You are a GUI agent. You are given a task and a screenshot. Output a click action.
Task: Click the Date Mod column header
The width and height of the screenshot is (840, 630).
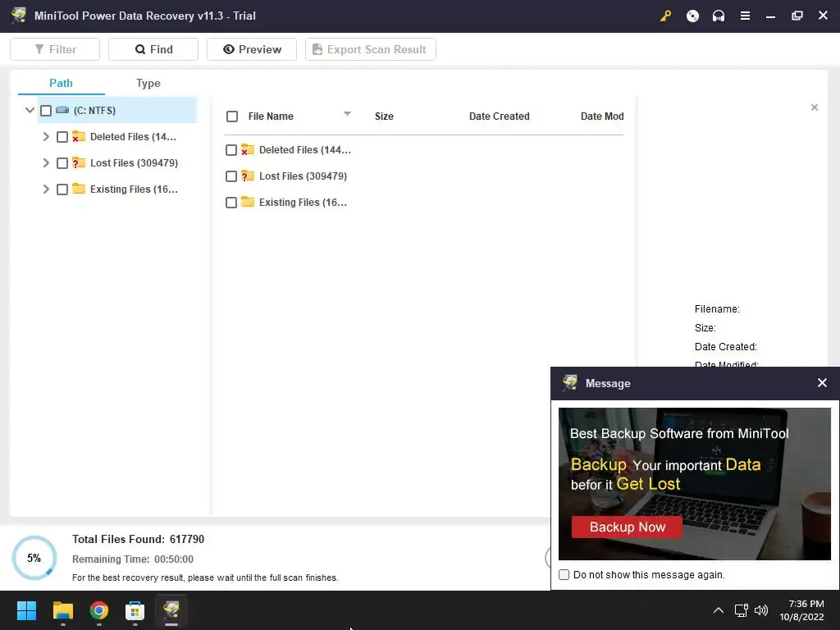(602, 116)
